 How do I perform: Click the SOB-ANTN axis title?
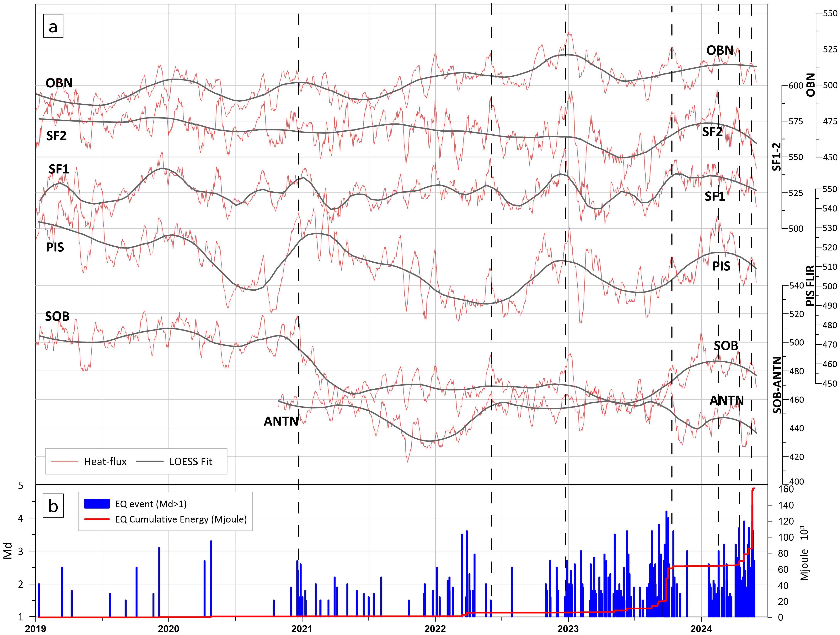778,385
